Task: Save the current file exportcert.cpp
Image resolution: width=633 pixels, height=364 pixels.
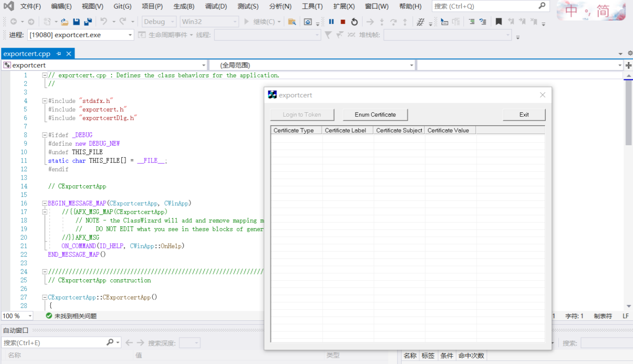Action: 76,21
